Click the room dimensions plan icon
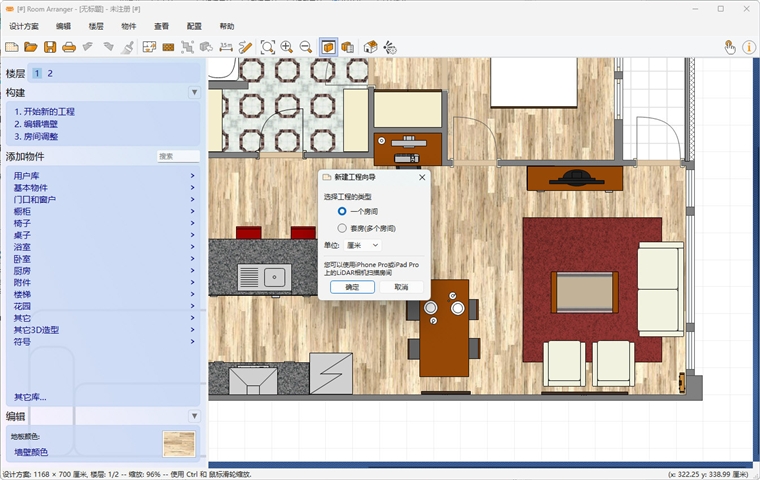 click(149, 47)
